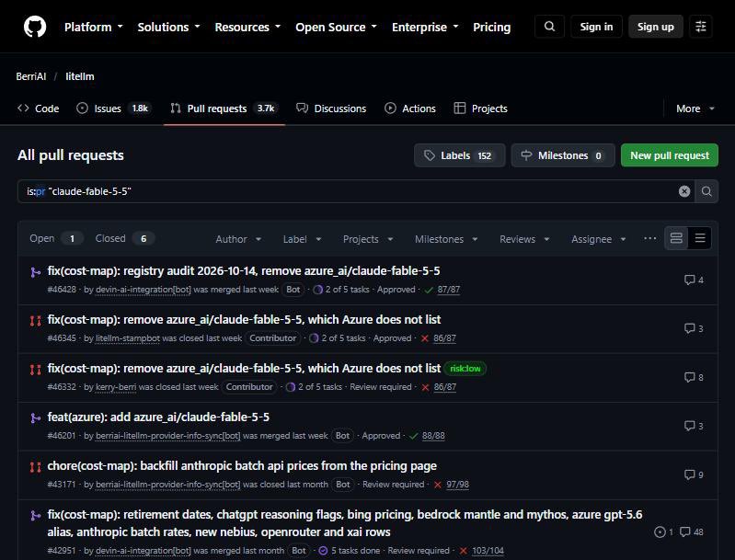Screen dimensions: 735x560
Task: Click comment icon for PR #46428
Action: pos(689,280)
